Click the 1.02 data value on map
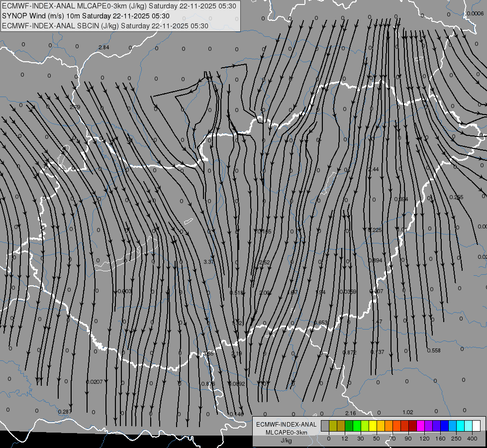Screen dimensions: 487x448 click(x=408, y=412)
